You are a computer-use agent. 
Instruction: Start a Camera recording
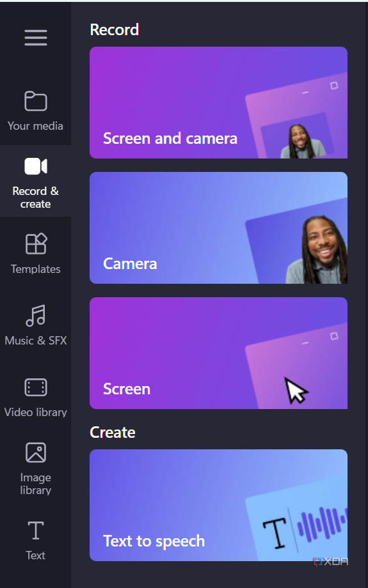(x=218, y=228)
